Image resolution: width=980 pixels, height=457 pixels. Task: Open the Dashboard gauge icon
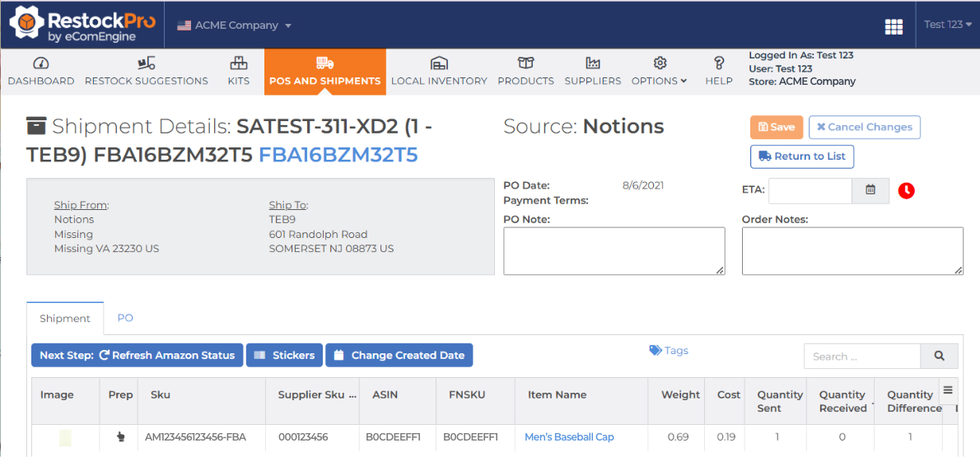[41, 63]
